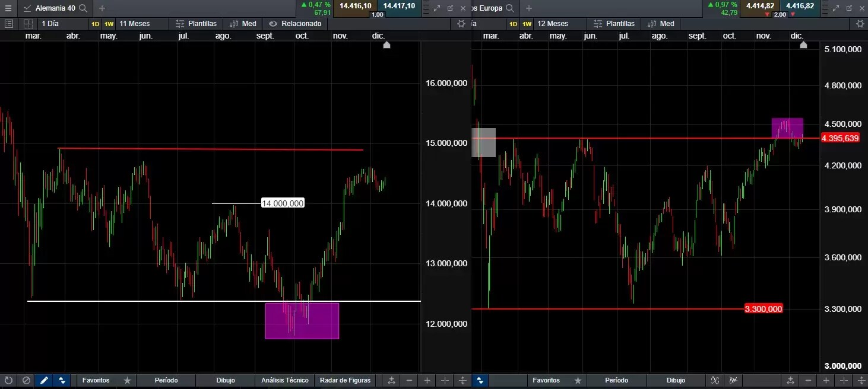Open Plantillas in the left chart

[197, 24]
